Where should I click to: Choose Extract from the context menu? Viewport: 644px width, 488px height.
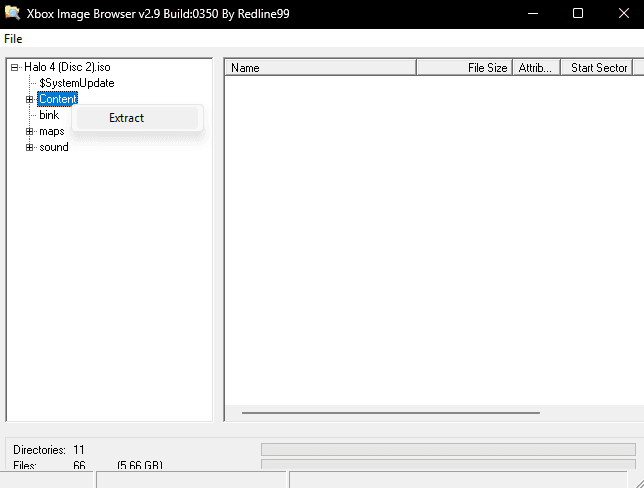(126, 118)
